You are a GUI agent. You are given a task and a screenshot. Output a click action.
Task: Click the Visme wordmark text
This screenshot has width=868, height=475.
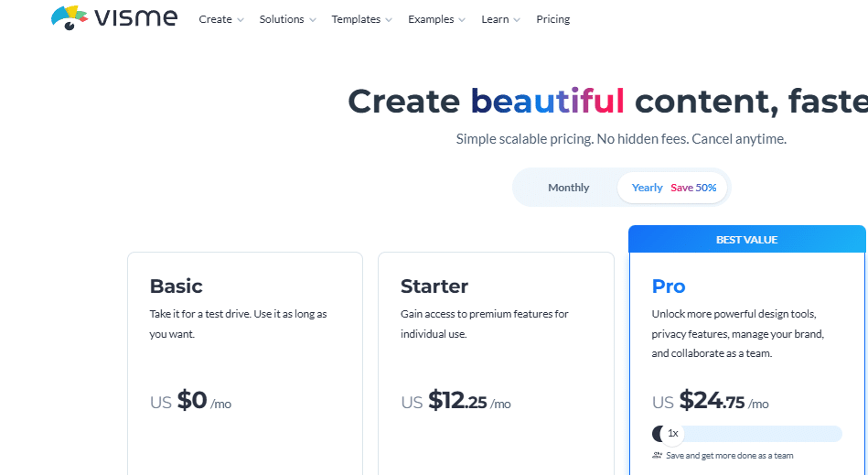136,17
